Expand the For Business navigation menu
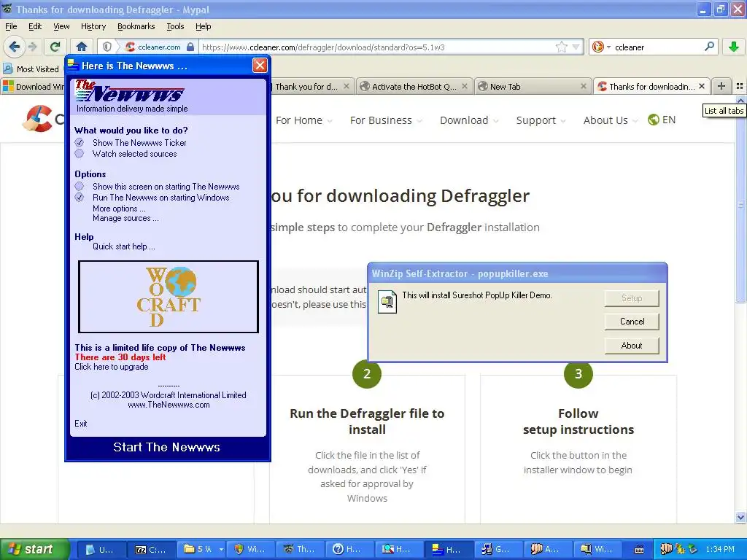Screen dimensions: 747x560 (x=386, y=120)
